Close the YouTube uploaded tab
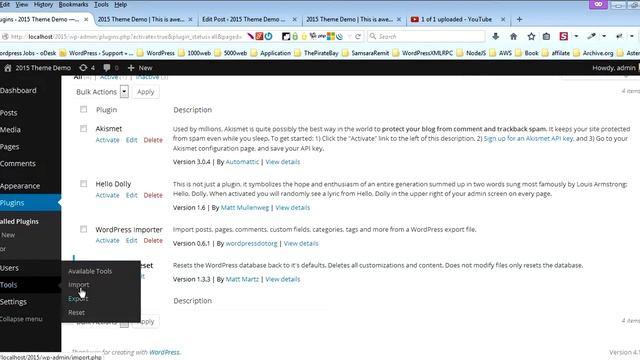This screenshot has height=360, width=640. click(503, 19)
